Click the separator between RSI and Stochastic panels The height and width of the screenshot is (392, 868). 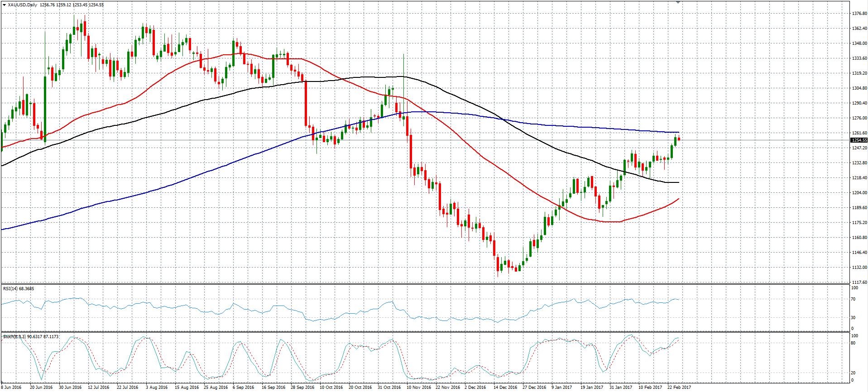[426, 332]
